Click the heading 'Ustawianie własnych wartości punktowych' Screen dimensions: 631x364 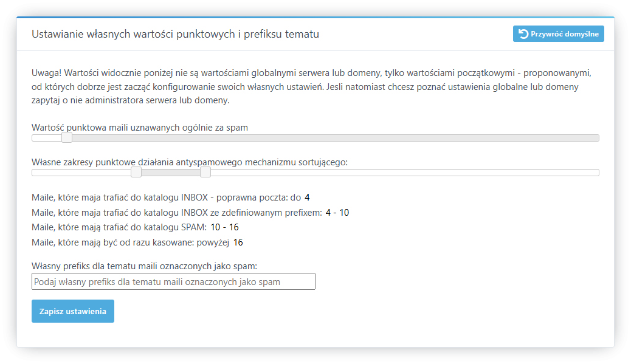pyautogui.click(x=175, y=34)
